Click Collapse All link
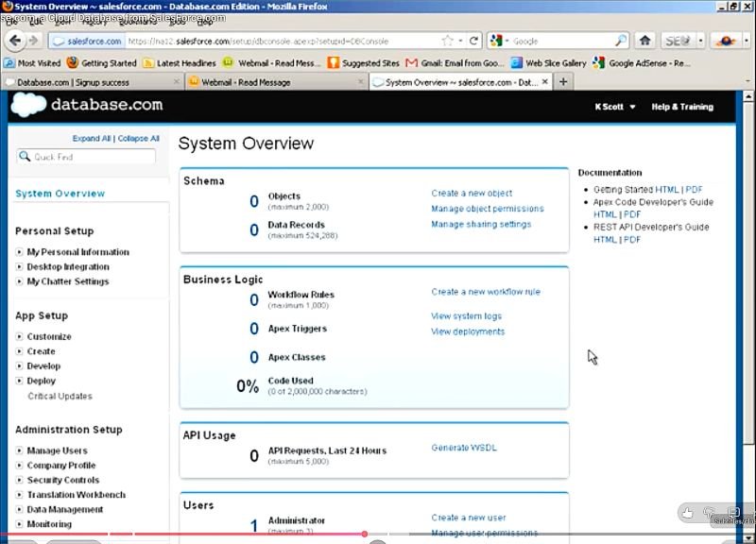Viewport: 756px width, 544px height. point(138,138)
